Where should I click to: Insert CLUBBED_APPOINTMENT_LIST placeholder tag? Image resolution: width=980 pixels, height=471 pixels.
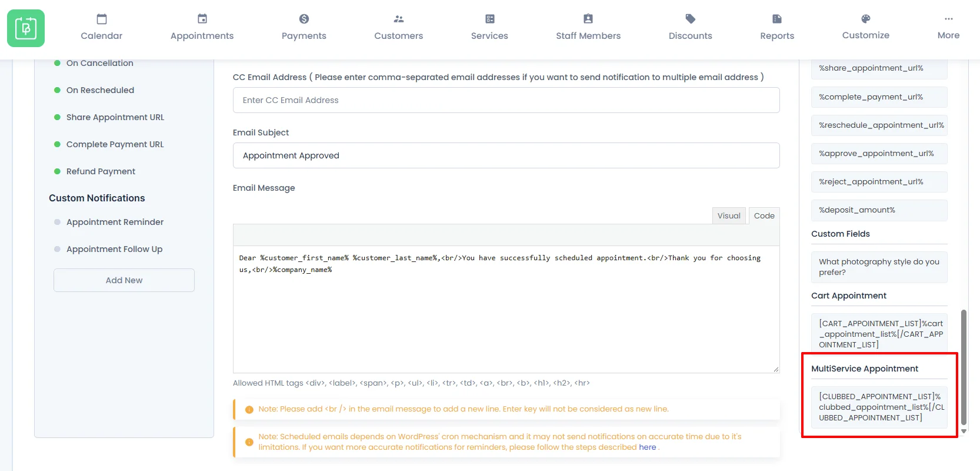(x=879, y=407)
